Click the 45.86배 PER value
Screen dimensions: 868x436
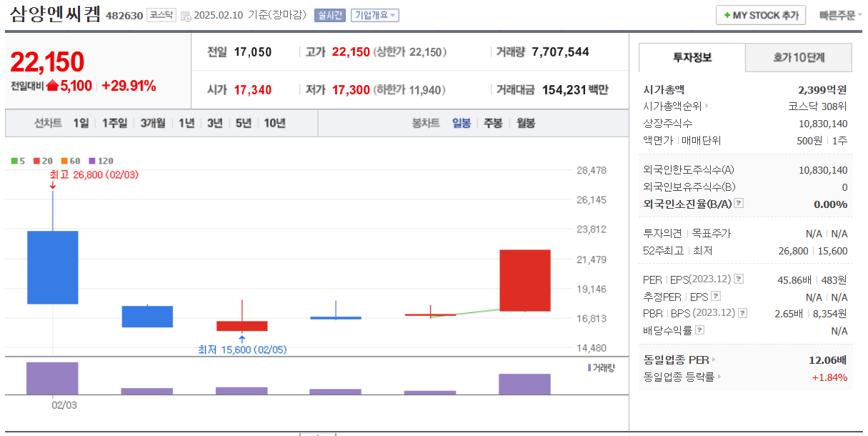click(796, 279)
